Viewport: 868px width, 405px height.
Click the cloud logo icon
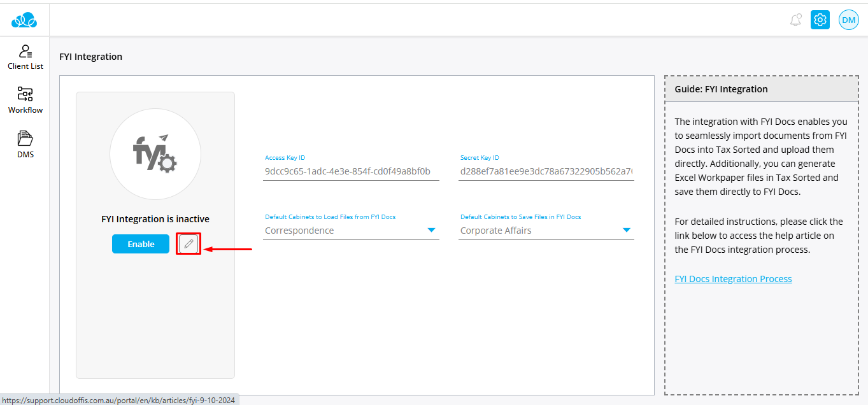[x=24, y=20]
